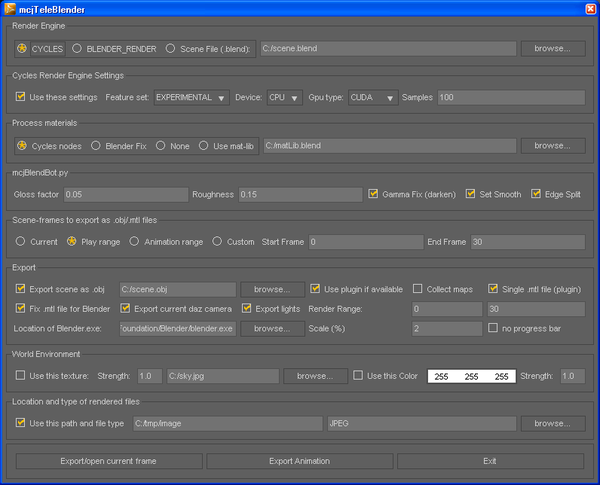Browse for the material library file
This screenshot has height=485, width=600.
(553, 146)
